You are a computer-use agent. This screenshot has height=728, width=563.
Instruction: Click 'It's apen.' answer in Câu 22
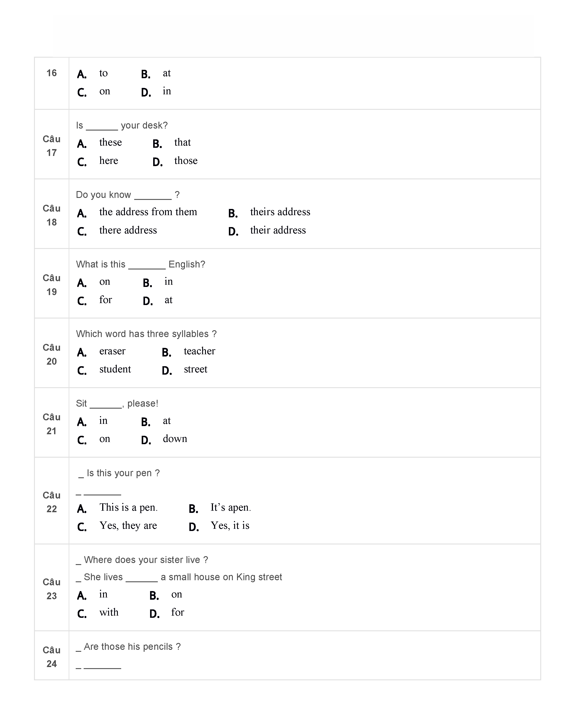click(231, 508)
